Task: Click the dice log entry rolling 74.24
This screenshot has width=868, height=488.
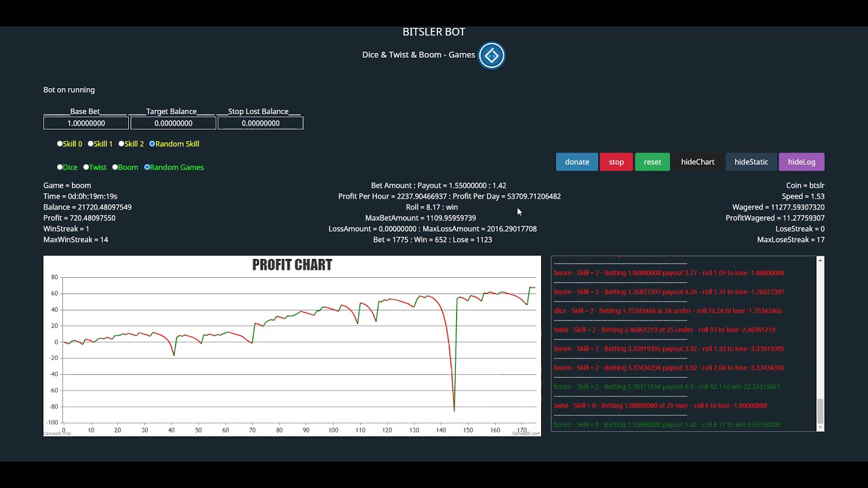Action: pyautogui.click(x=668, y=310)
